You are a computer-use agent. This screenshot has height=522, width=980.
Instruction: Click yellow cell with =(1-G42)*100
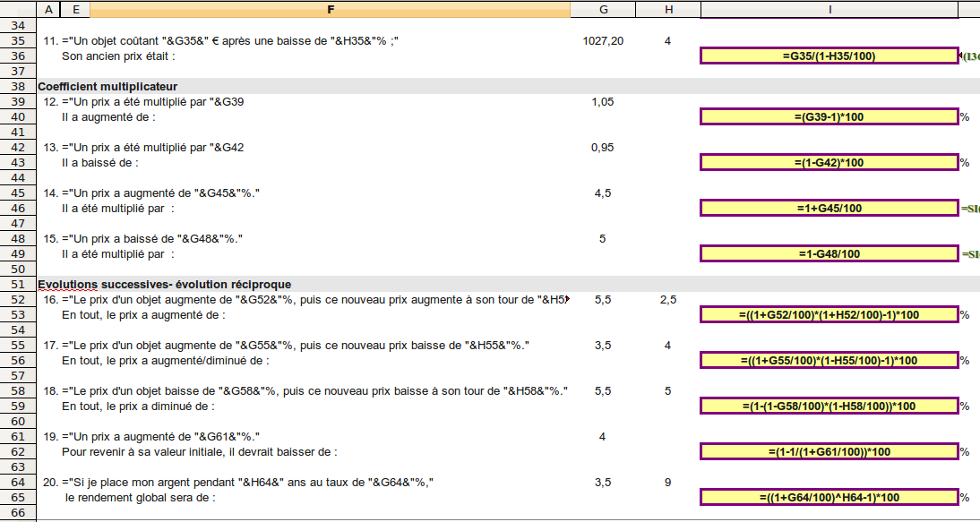point(829,163)
